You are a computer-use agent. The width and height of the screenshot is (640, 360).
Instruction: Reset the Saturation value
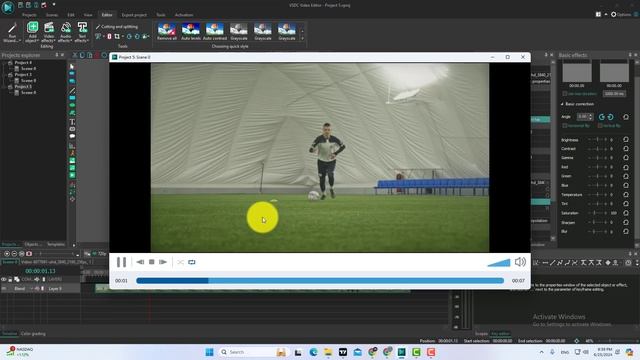[x=626, y=213]
